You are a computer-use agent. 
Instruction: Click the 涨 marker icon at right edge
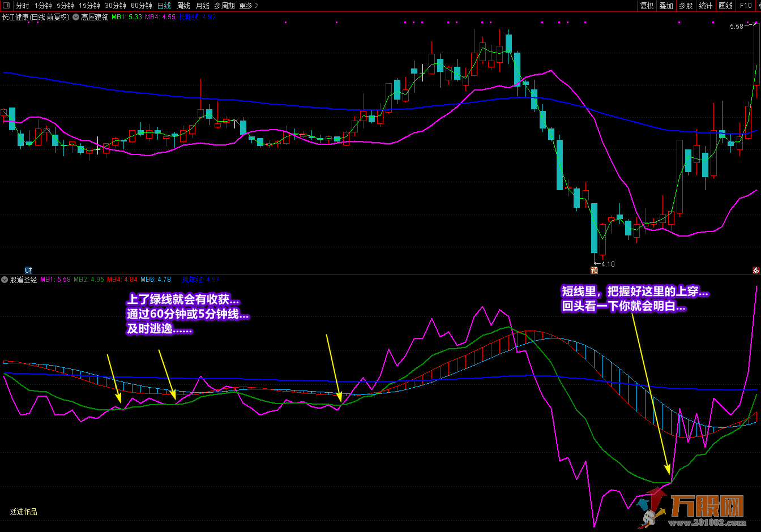point(756,270)
